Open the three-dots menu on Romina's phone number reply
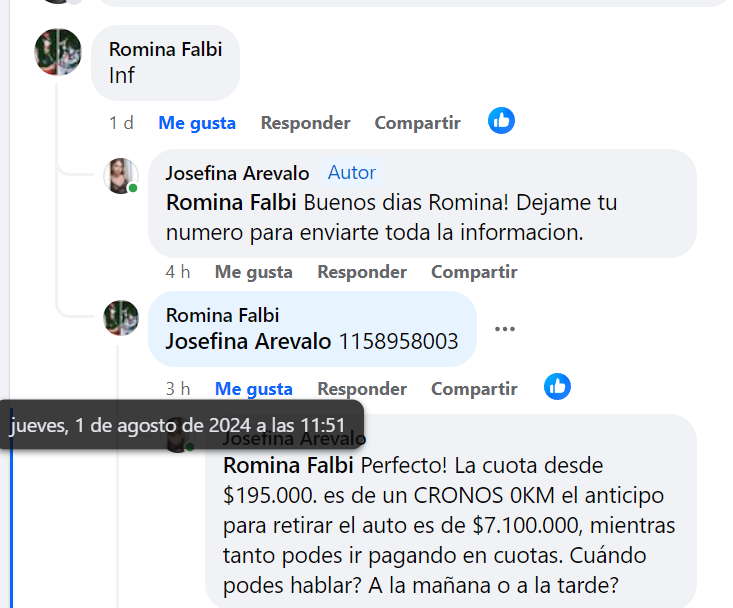733x608 pixels. tap(505, 329)
